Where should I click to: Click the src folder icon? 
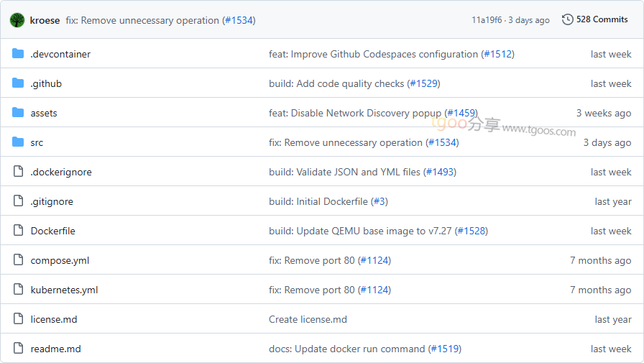(x=18, y=142)
